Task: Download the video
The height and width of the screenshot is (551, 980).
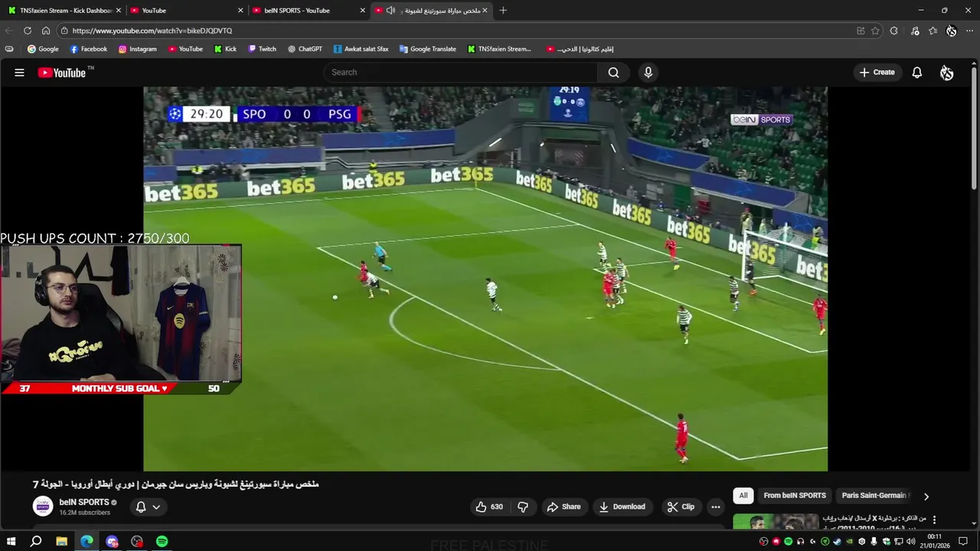Action: [x=622, y=507]
